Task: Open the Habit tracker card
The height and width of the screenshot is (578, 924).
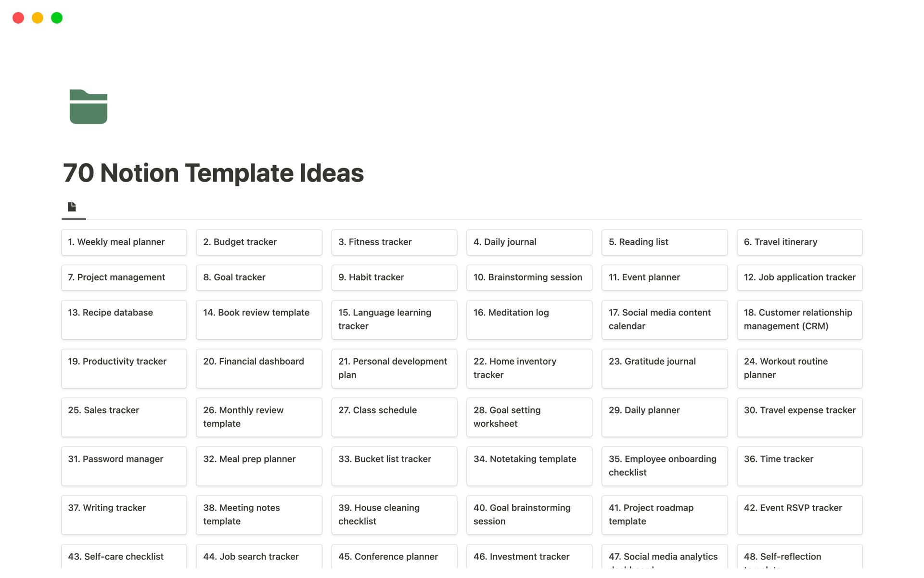Action: pos(394,277)
